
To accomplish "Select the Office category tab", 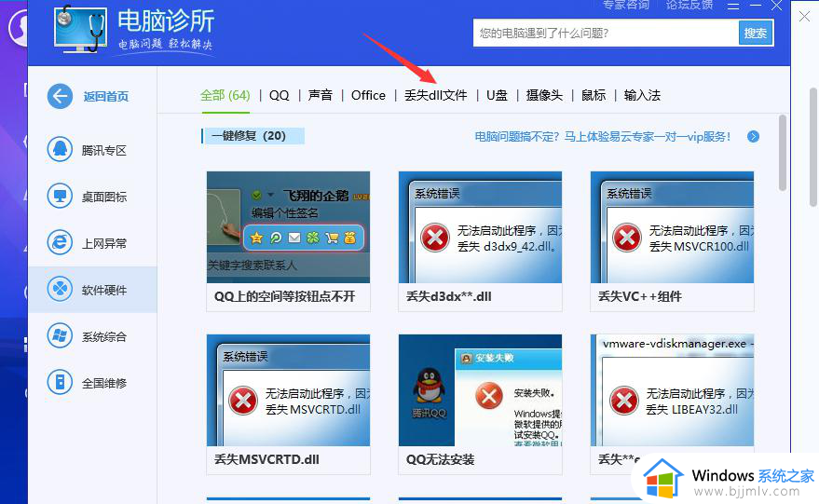I will 368,96.
